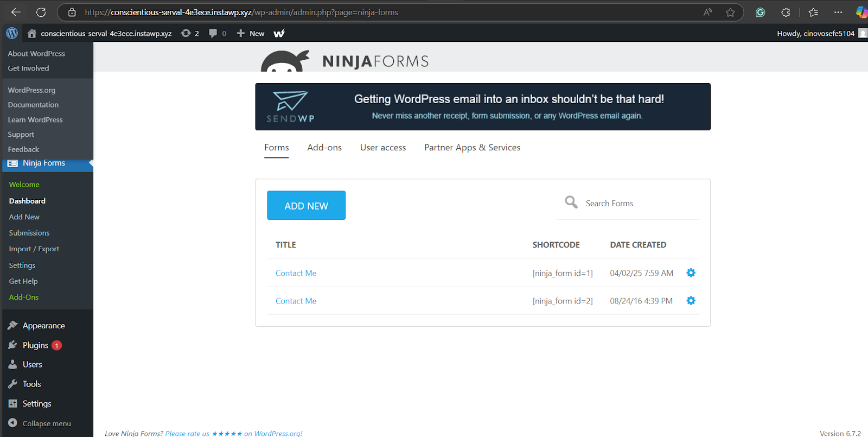Sort forms by TITLE column
The width and height of the screenshot is (868, 437).
(286, 245)
